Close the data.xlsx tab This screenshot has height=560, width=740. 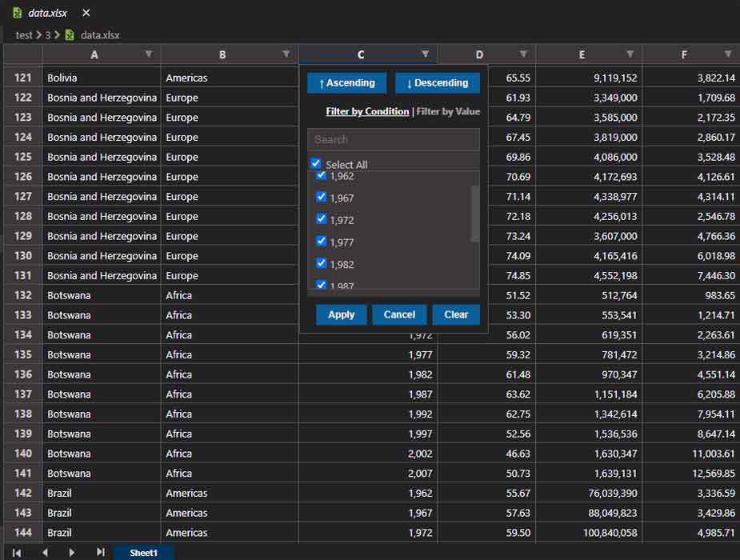click(86, 13)
